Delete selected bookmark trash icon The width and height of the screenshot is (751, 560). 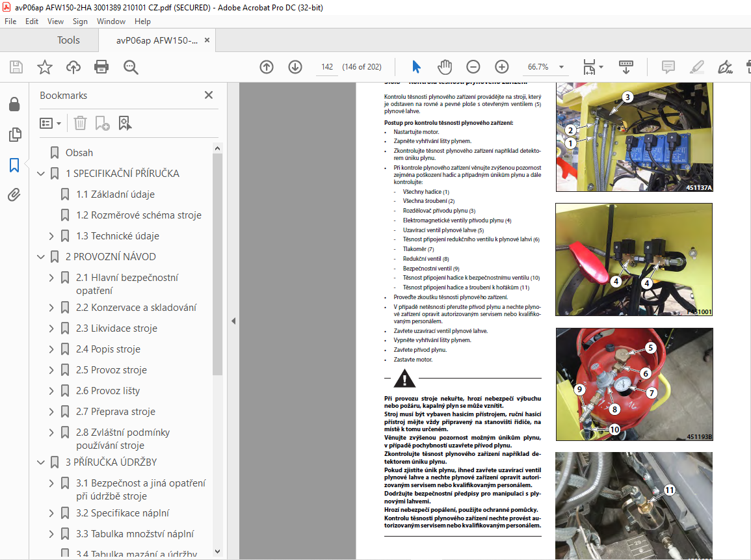pos(80,124)
